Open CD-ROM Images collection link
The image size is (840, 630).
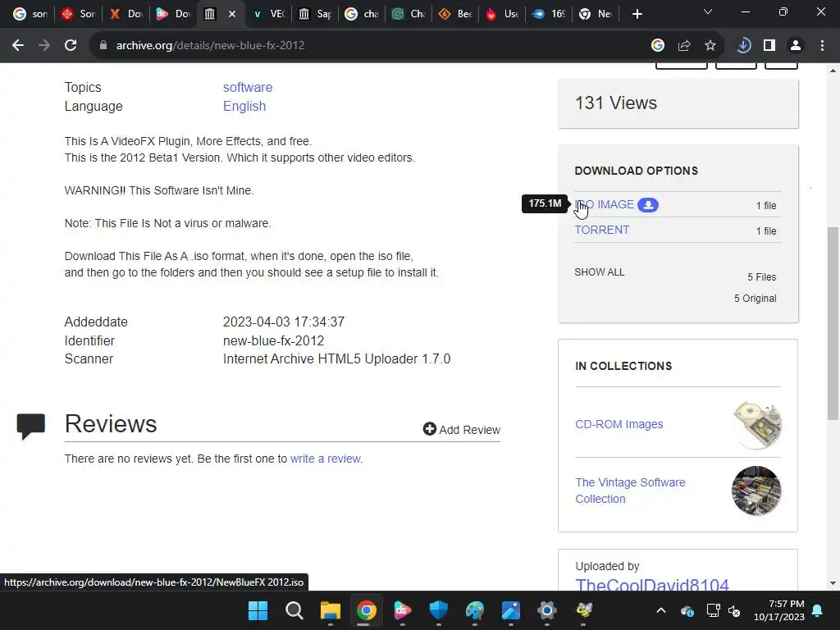coord(619,424)
